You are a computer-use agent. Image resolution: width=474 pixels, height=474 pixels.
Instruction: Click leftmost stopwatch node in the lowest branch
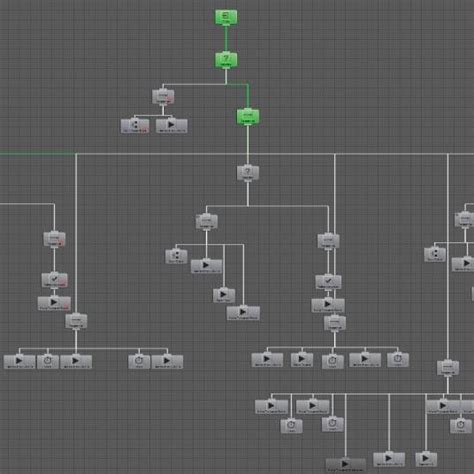[x=292, y=426]
